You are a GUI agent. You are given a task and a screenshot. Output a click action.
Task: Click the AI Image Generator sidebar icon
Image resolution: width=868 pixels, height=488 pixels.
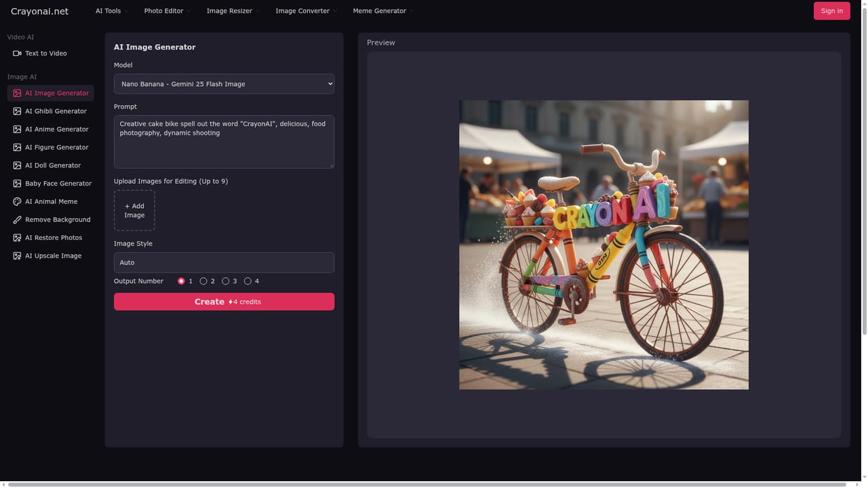[x=17, y=94]
